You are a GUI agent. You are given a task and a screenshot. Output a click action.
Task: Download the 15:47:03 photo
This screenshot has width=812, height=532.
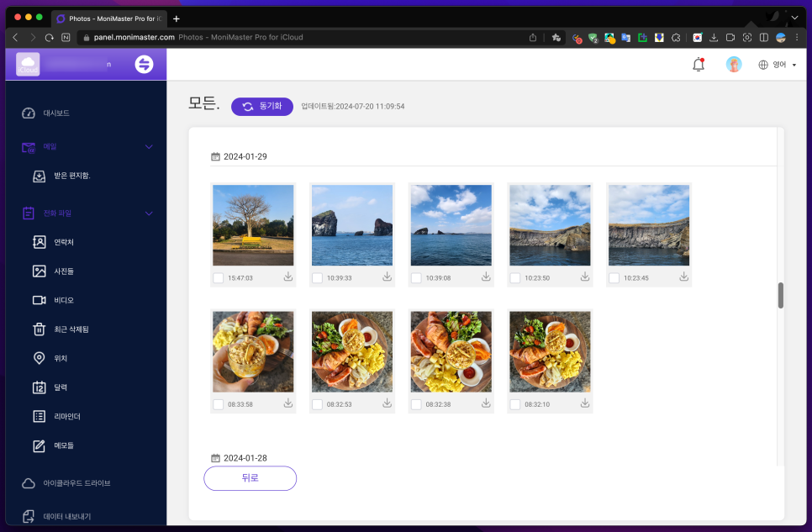click(x=288, y=277)
